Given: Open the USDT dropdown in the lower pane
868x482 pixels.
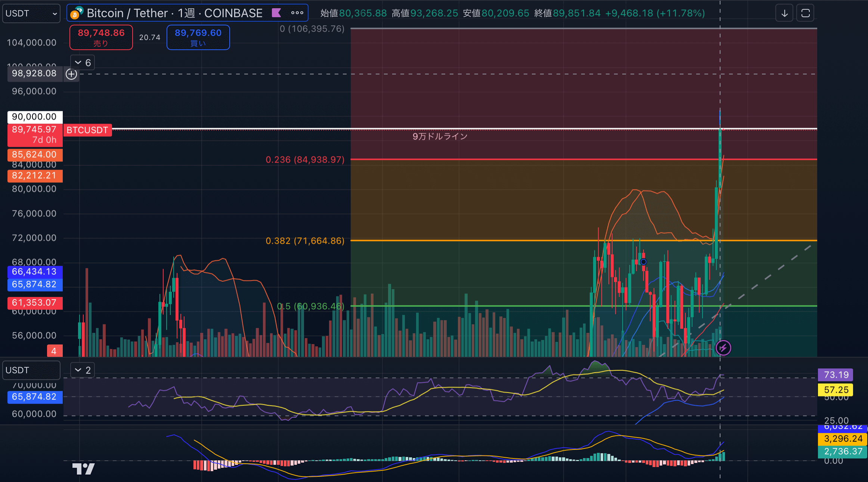Looking at the screenshot, I should (31, 370).
